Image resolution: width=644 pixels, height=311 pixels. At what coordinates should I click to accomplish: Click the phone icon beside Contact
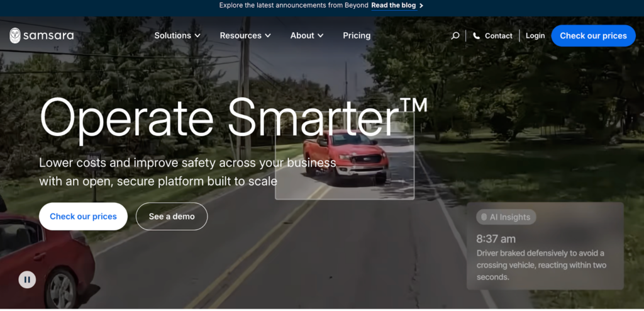point(477,36)
